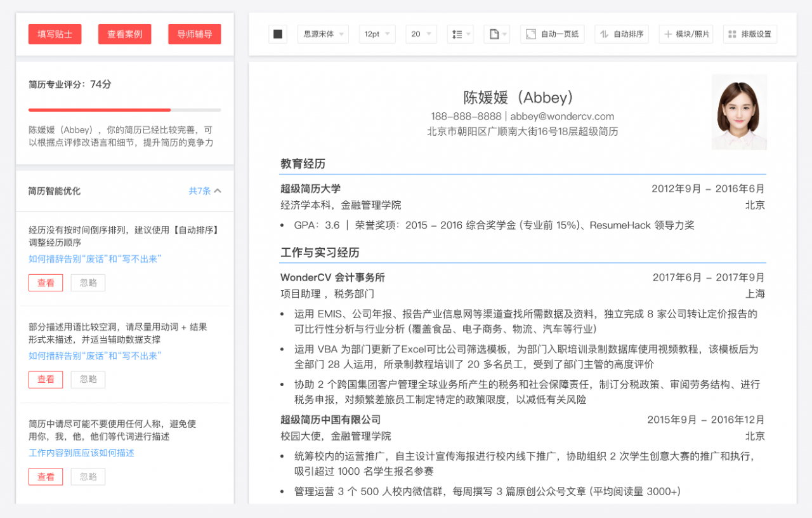Open link 工作内容到底应该如何描述
Viewport: 812px width, 518px height.
click(81, 453)
